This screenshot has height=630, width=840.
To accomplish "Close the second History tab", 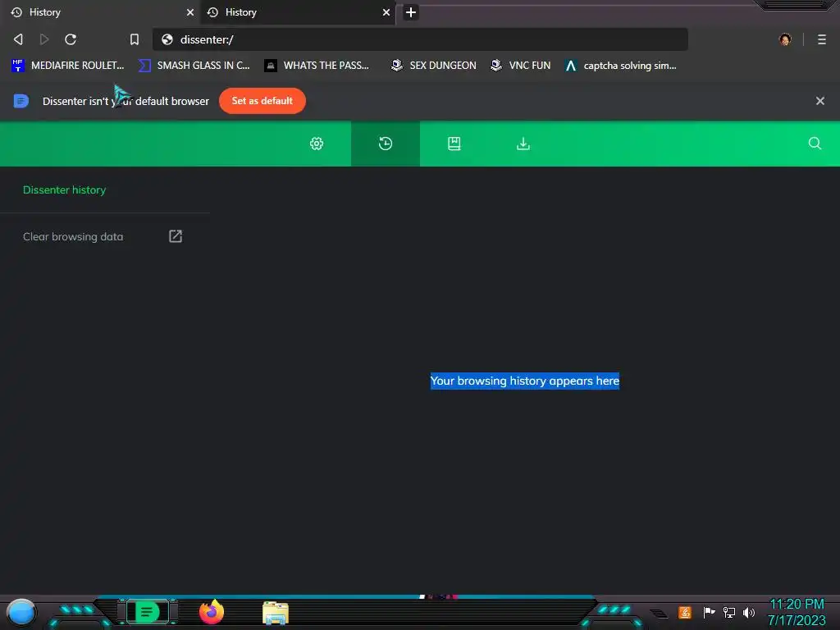I will pyautogui.click(x=386, y=12).
